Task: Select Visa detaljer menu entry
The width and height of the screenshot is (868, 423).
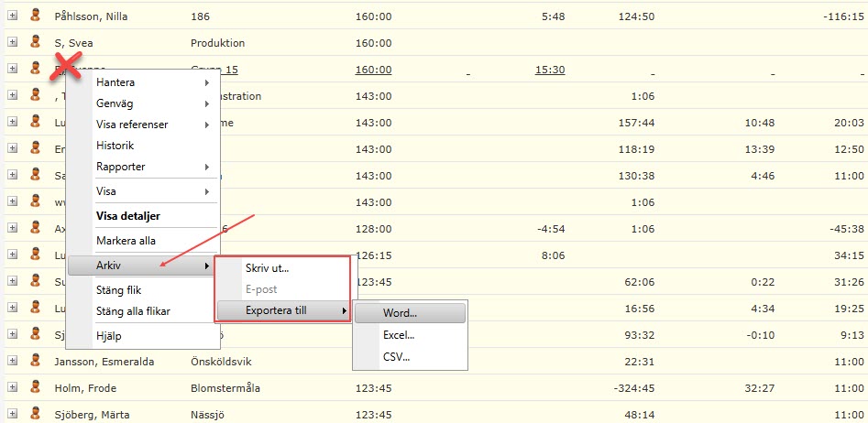Action: tap(128, 216)
